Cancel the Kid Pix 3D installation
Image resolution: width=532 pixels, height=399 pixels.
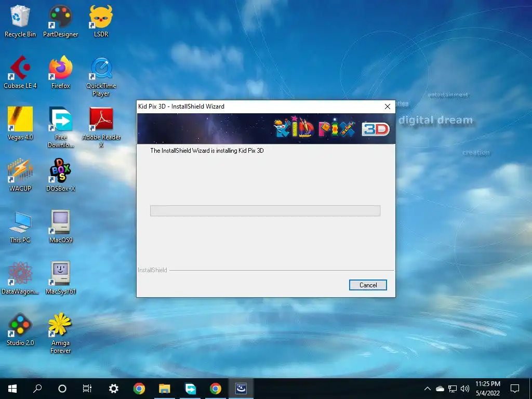[x=368, y=285]
